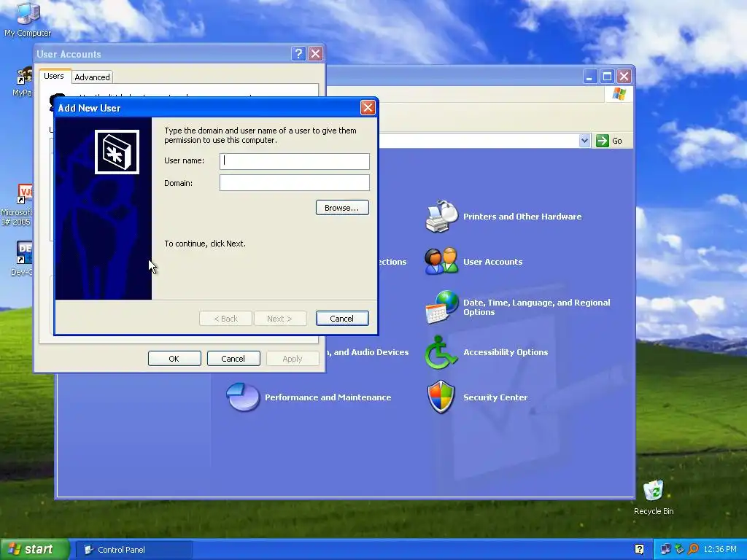Expand the Control Panel address bar dropdown
This screenshot has width=747, height=560.
click(584, 141)
